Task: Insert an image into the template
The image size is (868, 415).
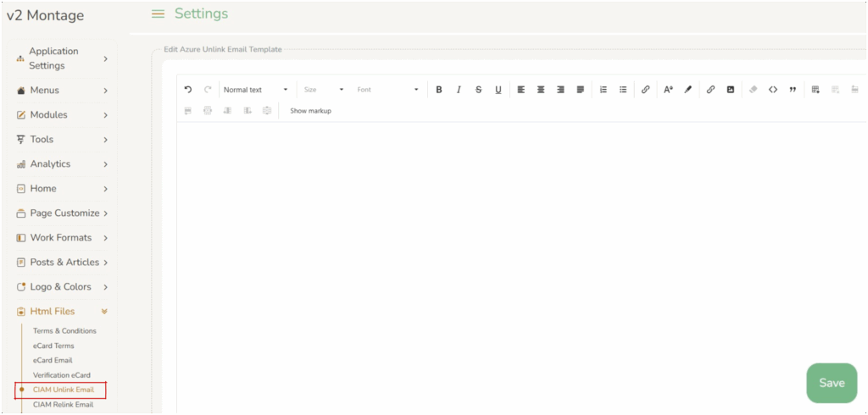Action: click(730, 90)
